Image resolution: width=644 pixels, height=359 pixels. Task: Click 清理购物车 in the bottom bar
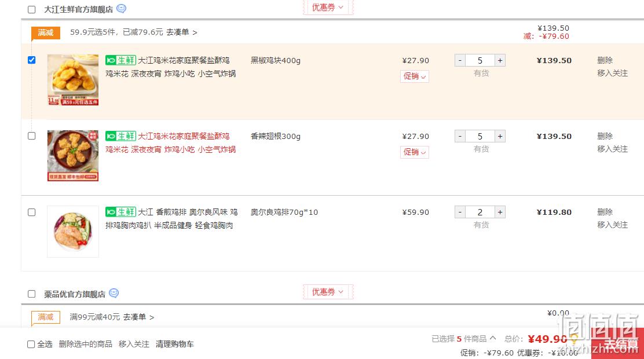click(174, 344)
